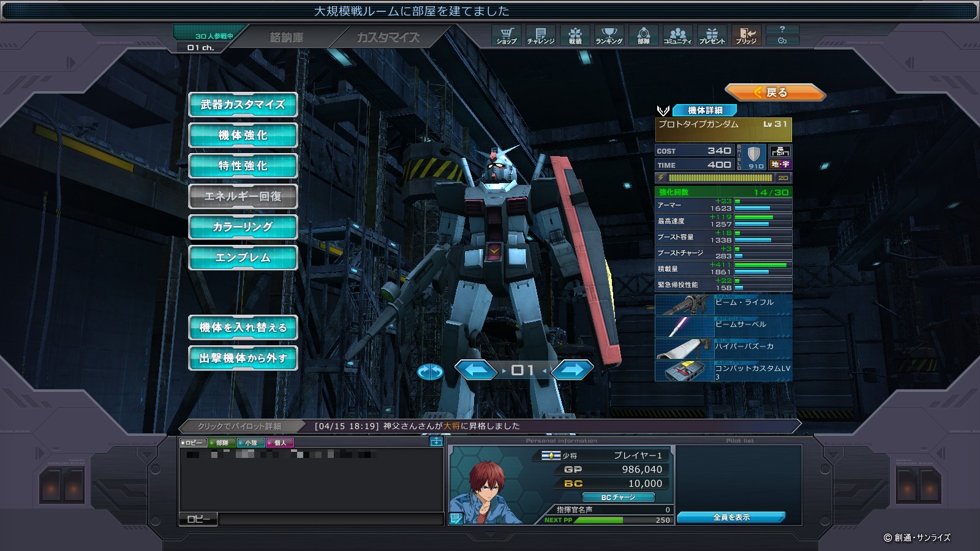Click the orange 戻る back button

(x=775, y=92)
